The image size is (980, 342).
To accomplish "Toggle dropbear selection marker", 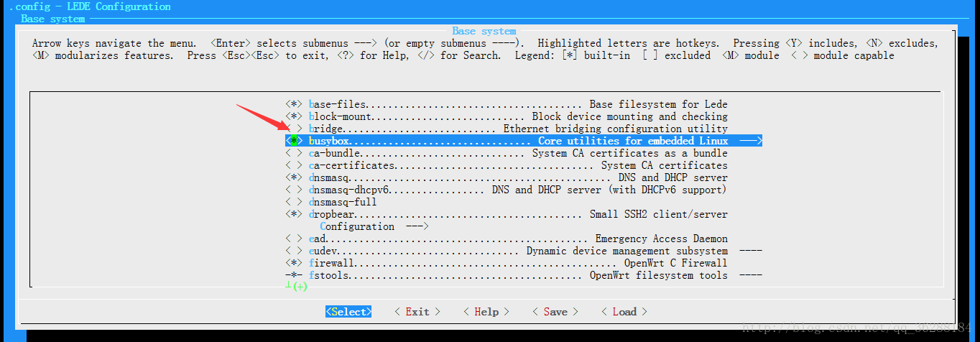I will [x=294, y=214].
